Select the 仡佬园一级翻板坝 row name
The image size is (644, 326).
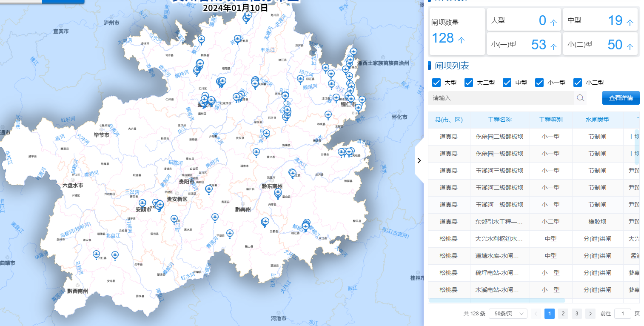click(500, 154)
